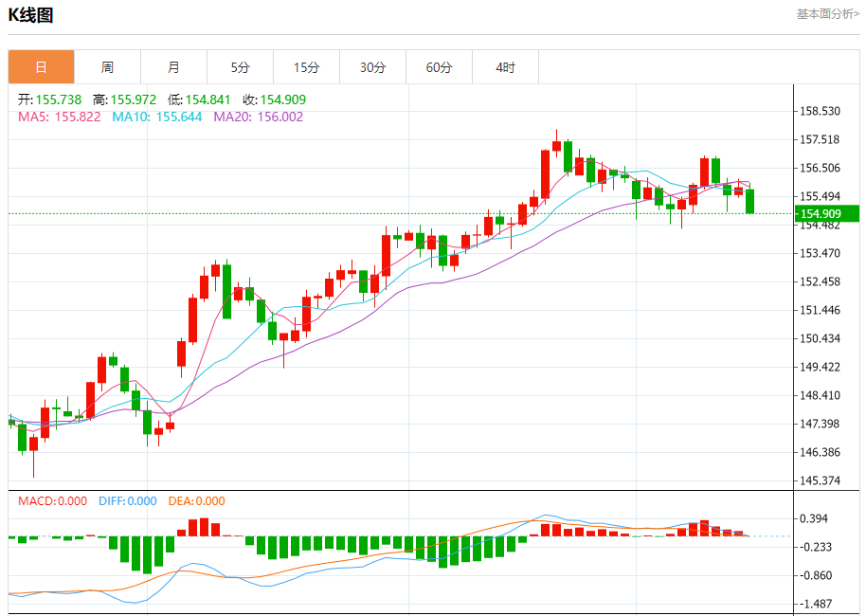Viewport: 866px width, 616px height.
Task: Click the green 154.909 current price tag
Action: [827, 213]
